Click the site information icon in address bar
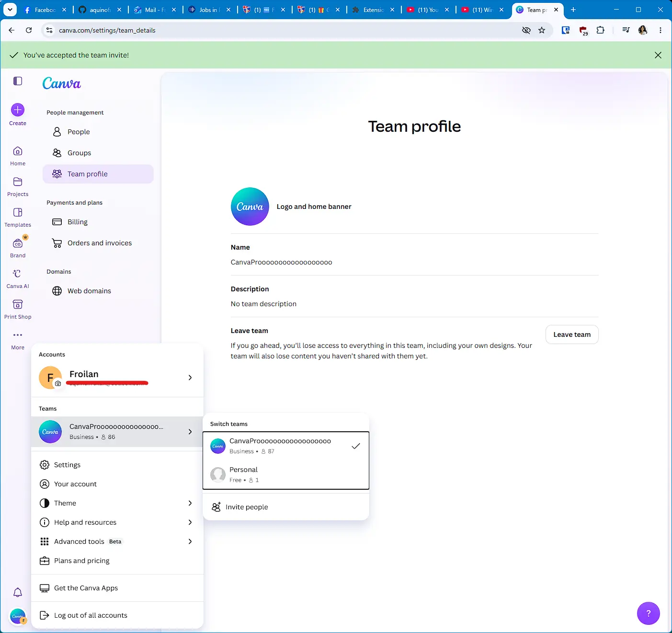 click(x=49, y=30)
